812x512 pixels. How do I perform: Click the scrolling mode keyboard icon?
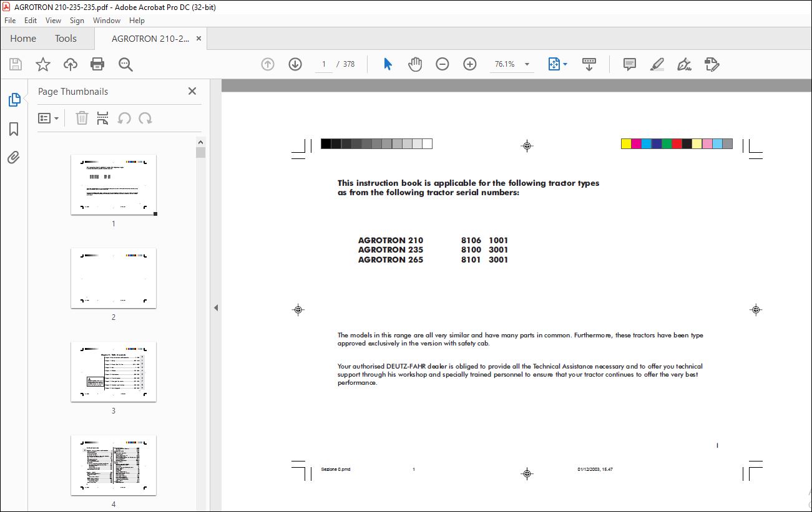point(589,64)
